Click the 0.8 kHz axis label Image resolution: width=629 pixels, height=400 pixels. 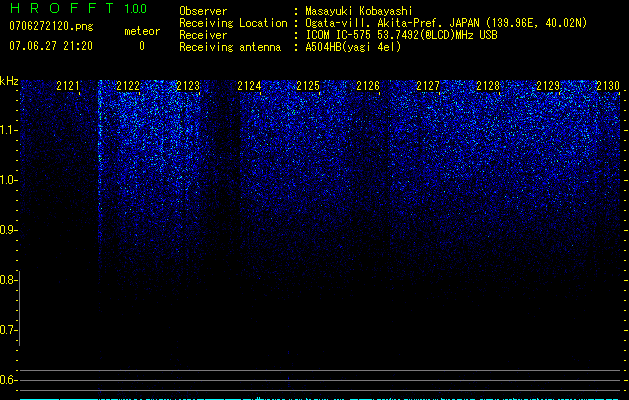8,280
